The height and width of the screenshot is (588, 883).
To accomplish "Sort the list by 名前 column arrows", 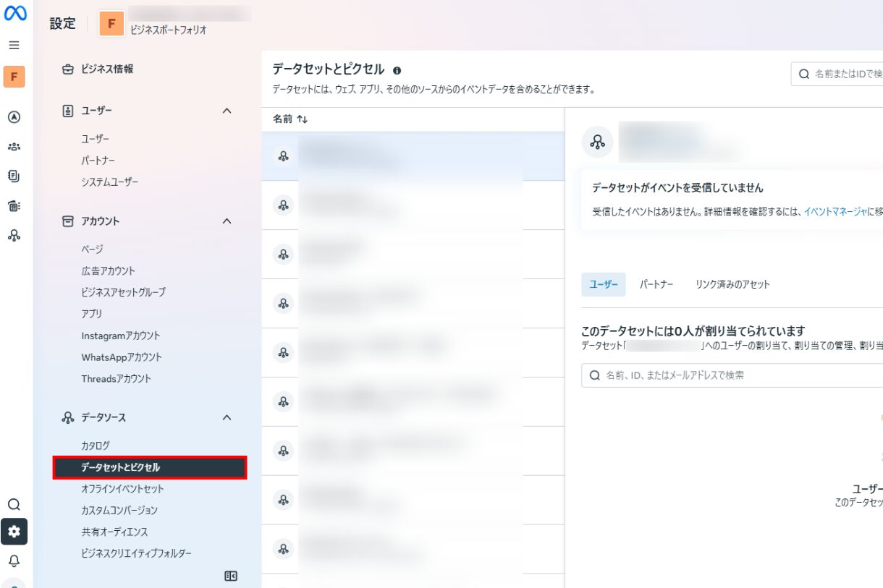I will point(303,119).
